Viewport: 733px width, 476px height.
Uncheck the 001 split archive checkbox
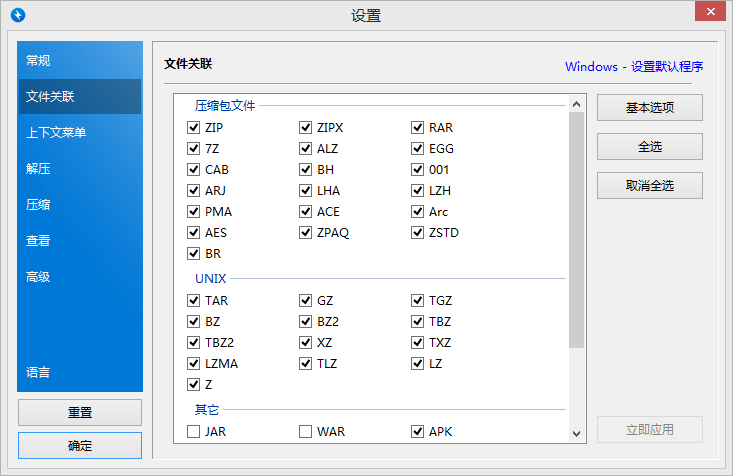tap(417, 169)
